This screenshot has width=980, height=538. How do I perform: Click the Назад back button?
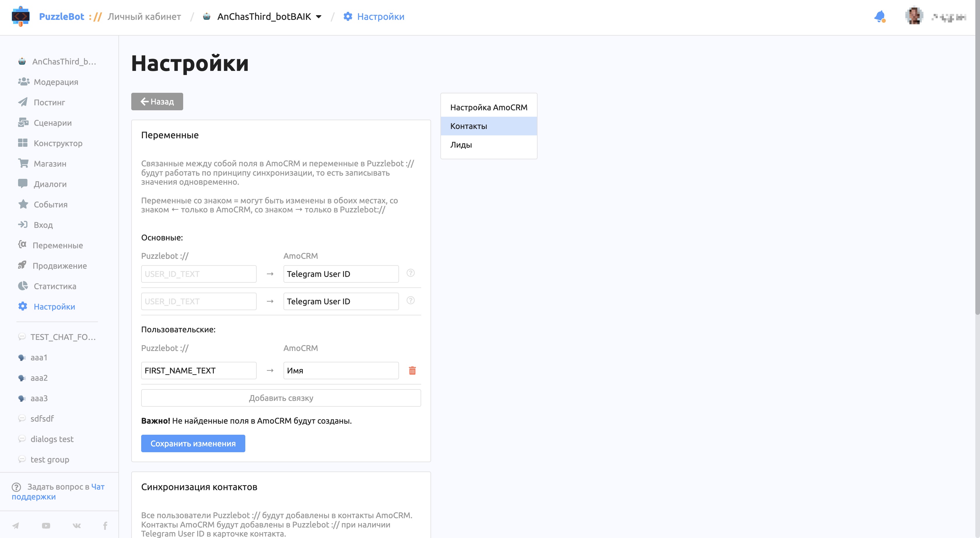[x=157, y=102]
